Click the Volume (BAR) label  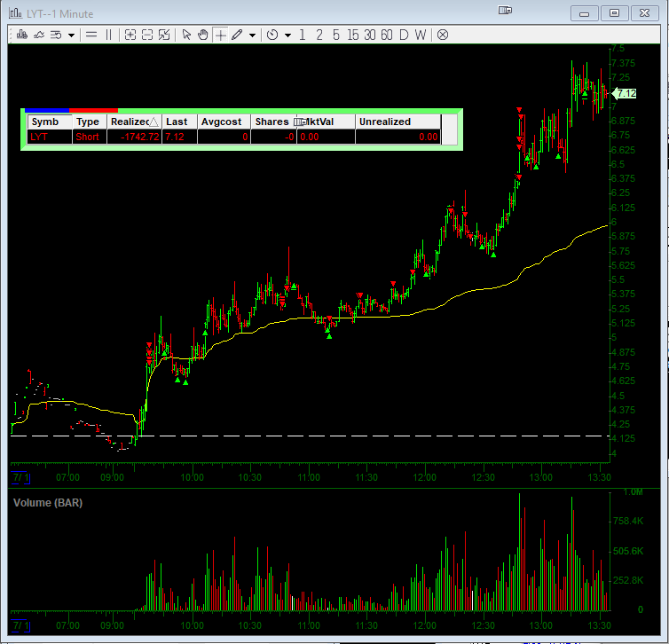[48, 503]
